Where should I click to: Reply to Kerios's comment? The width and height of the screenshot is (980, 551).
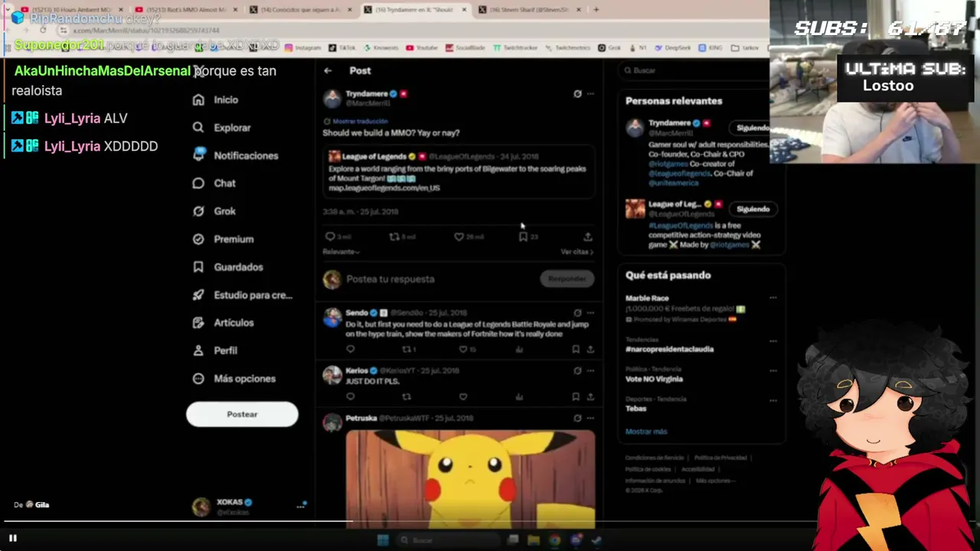coord(351,397)
